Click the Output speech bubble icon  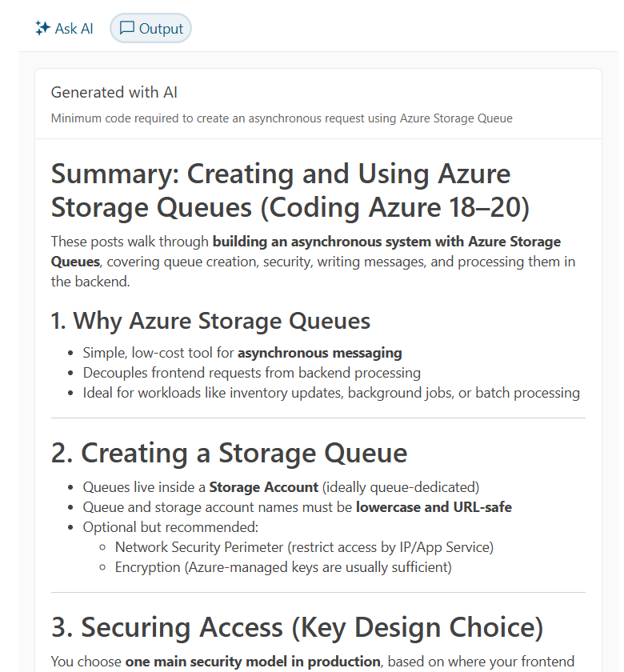[x=127, y=28]
